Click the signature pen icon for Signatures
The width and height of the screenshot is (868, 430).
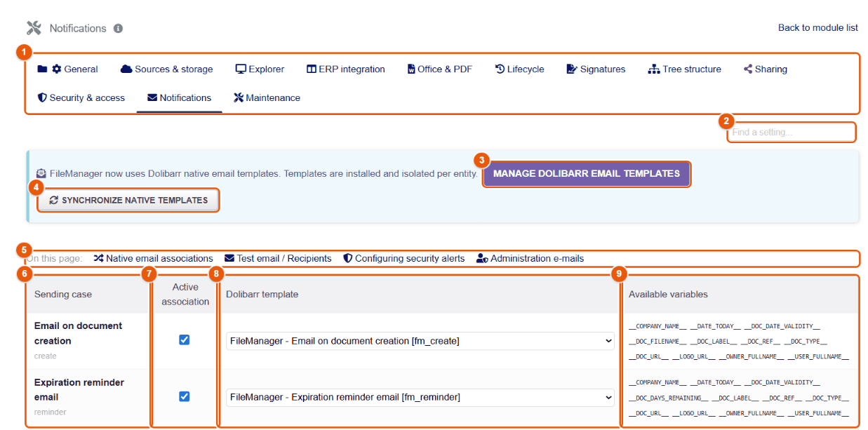click(572, 69)
